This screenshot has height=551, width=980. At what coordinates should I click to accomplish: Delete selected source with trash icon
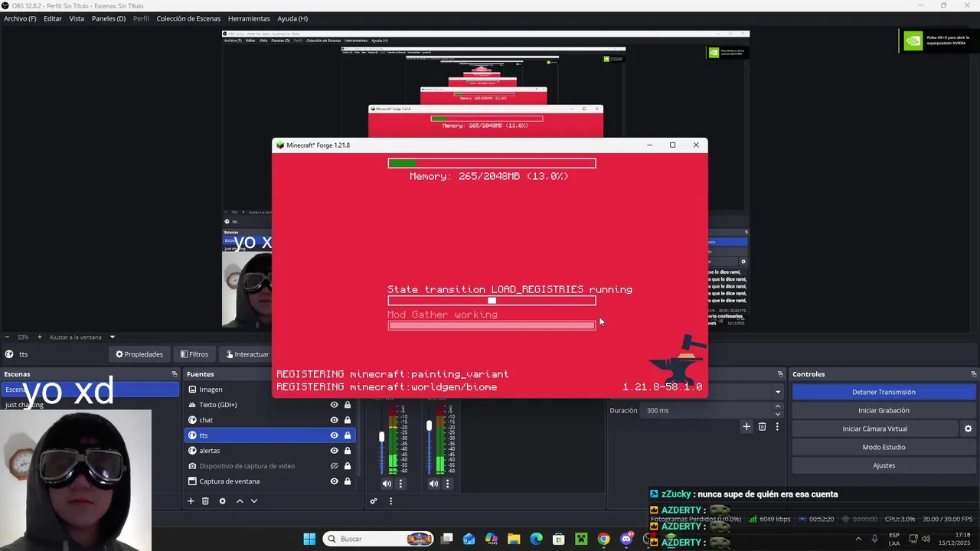[205, 501]
